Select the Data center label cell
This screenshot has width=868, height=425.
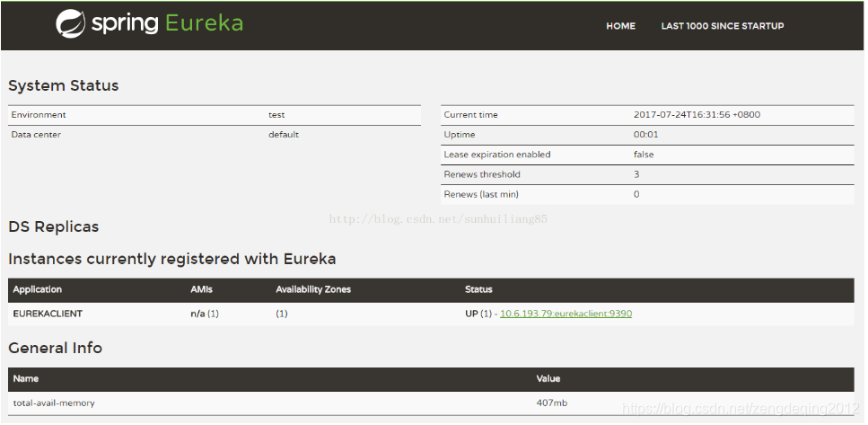click(x=36, y=135)
